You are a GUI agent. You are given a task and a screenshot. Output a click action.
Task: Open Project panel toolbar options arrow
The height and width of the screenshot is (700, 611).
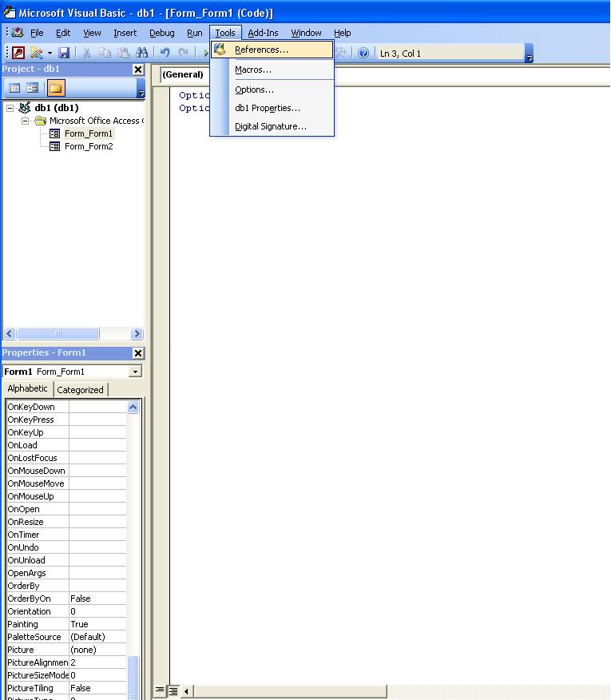tap(141, 89)
